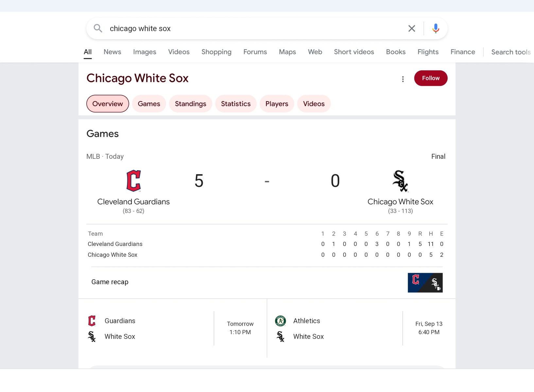Viewport: 534px width, 392px height.
Task: Clear the search query with X icon
Action: [x=412, y=28]
